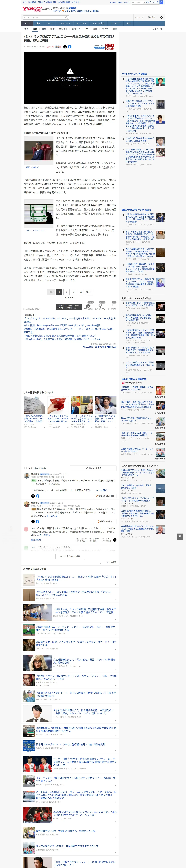Viewport: 186px width, 868px height.
Task: Select the 国際 category
Action: pos(44,29)
